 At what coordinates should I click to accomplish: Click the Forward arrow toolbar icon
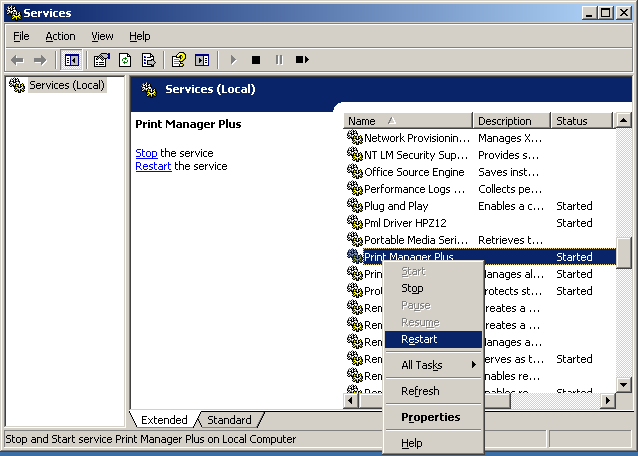coord(40,60)
